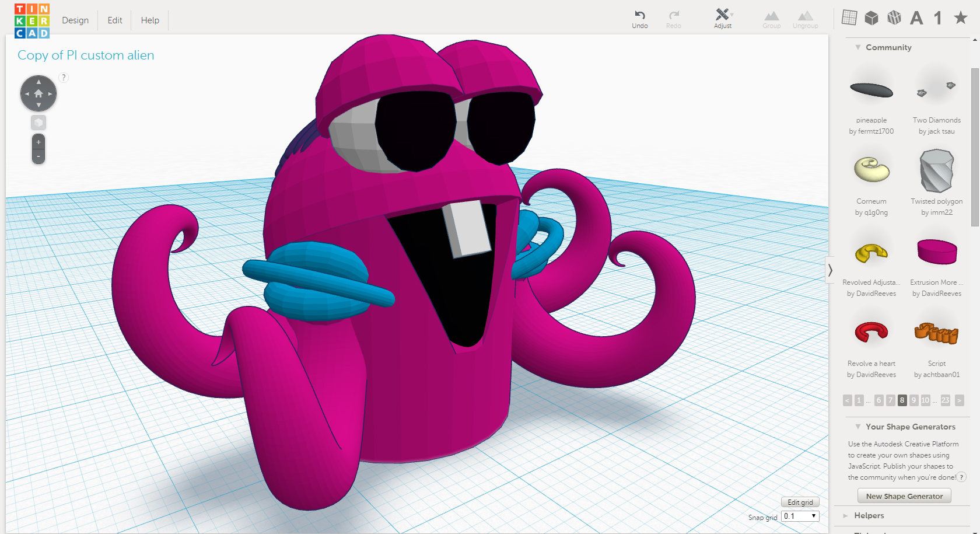The image size is (980, 534).
Task: Orbit the view up with the top arrow
Action: tap(38, 82)
